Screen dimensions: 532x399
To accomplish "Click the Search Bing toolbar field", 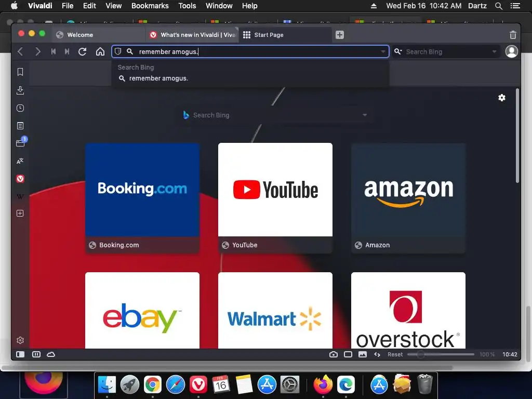I will pyautogui.click(x=446, y=51).
